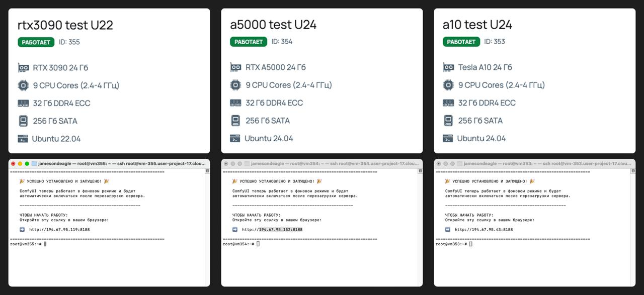Click the vm353 terminal title bar text
Screen dimensions: 644x295
[547, 164]
